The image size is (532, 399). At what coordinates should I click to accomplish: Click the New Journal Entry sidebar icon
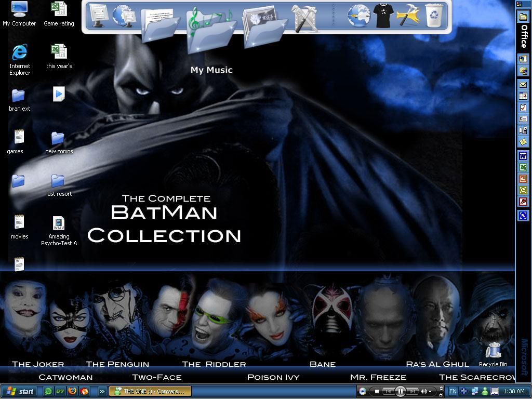[x=523, y=130]
